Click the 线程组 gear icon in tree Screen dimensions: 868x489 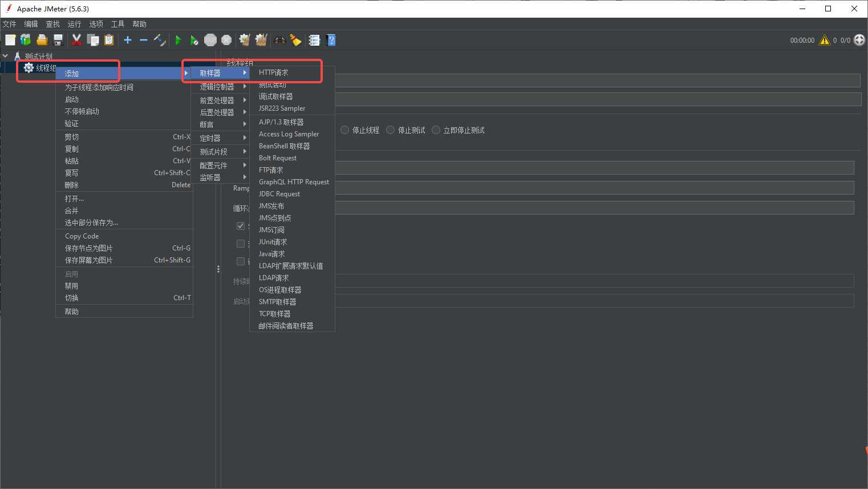(29, 68)
